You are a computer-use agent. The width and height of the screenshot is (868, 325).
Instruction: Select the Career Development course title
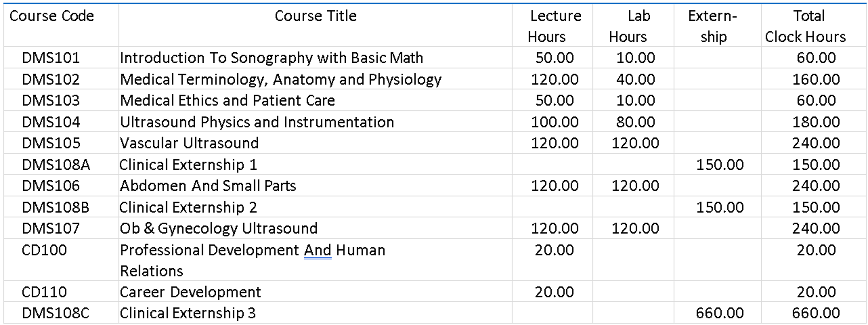(190, 292)
